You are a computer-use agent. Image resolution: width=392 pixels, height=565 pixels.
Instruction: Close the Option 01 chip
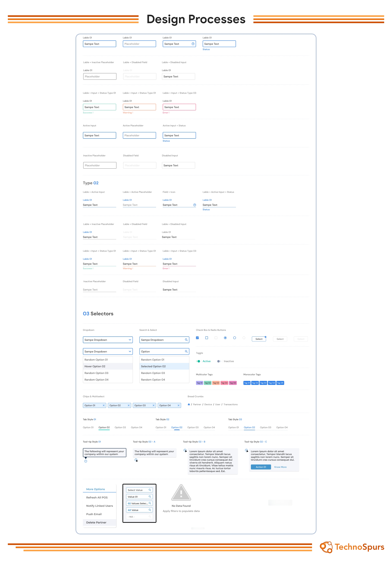[104, 406]
